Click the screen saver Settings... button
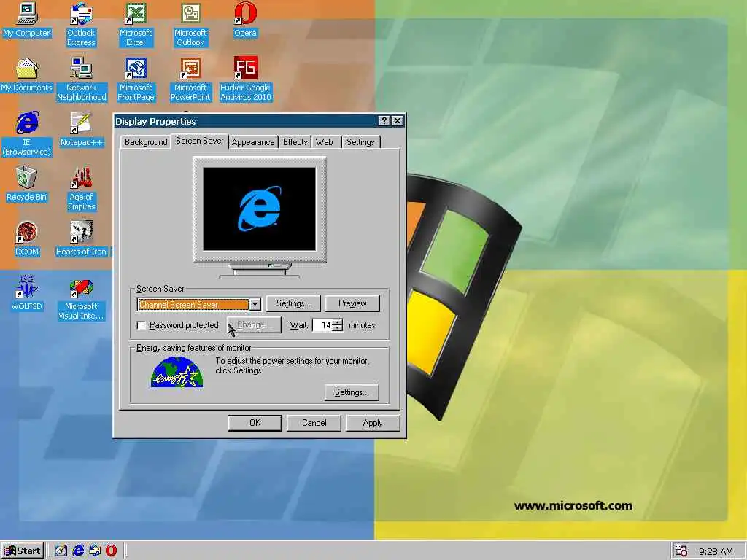Viewport: 747px width, 560px height. pos(293,303)
